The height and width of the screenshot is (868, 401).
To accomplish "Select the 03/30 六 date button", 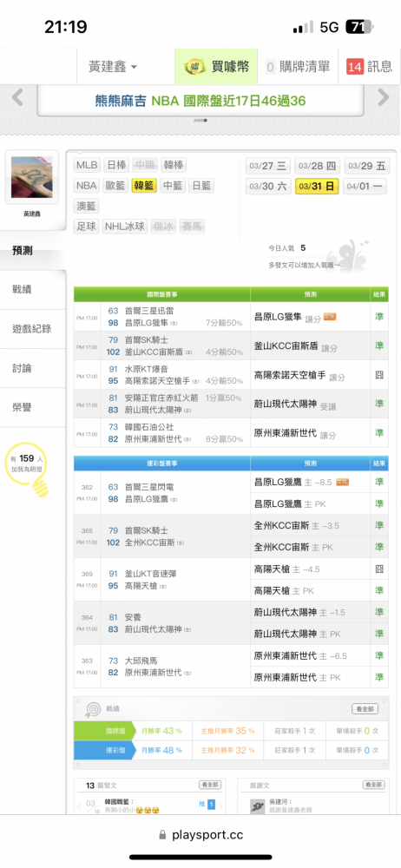I will pos(268,186).
